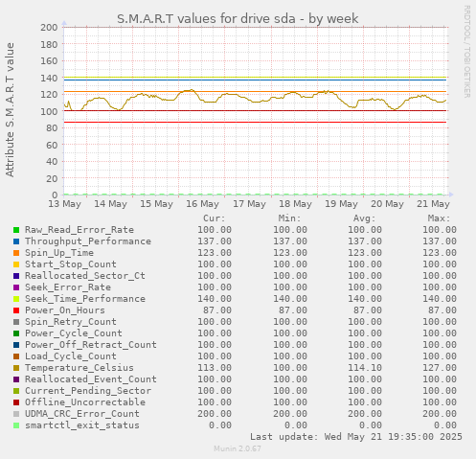Select the Reallocated_Sector_Ct legend label
This screenshot has width=476, height=459.
click(x=85, y=276)
